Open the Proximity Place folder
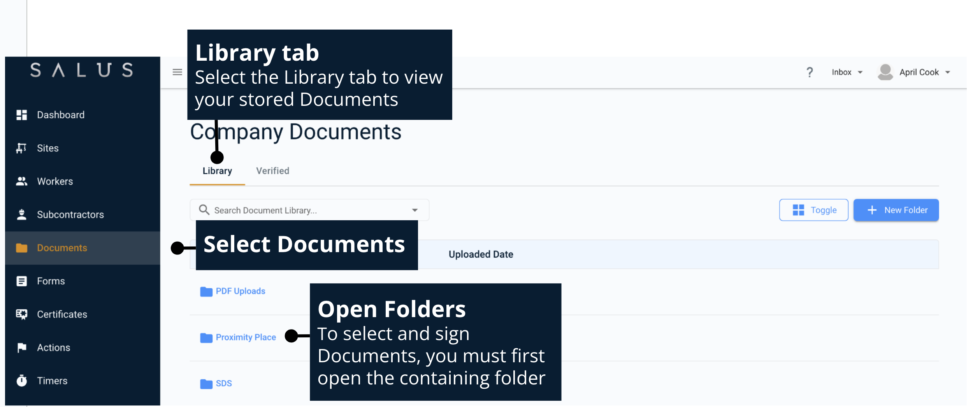 [246, 337]
